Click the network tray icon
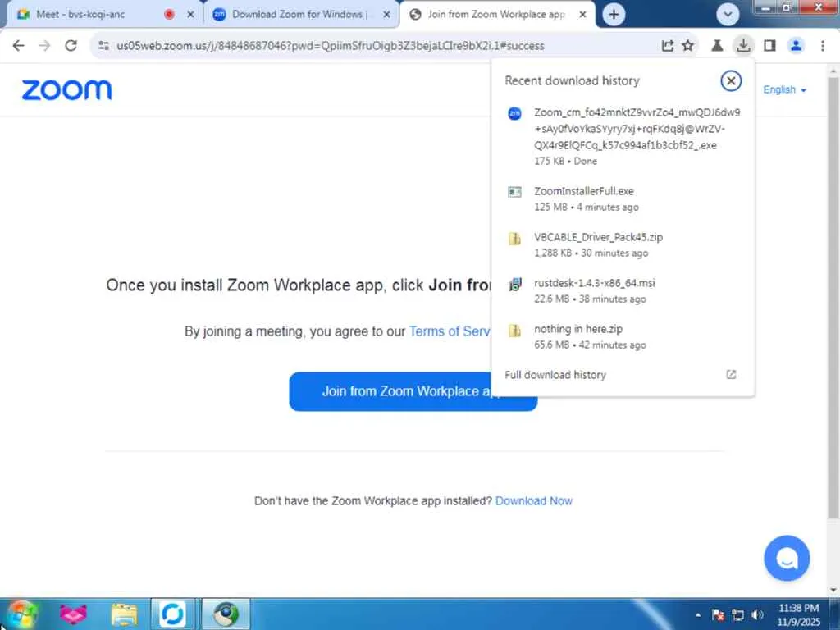The height and width of the screenshot is (630, 840). [738, 615]
